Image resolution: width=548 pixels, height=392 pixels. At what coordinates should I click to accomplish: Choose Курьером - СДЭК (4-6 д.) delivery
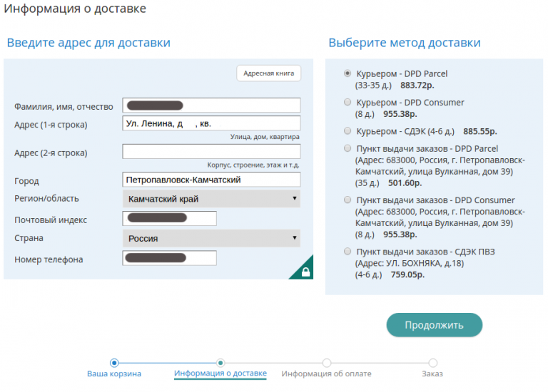(x=347, y=130)
